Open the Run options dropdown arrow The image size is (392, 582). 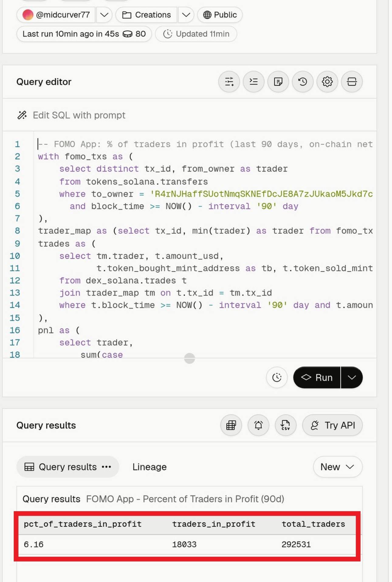[352, 378]
